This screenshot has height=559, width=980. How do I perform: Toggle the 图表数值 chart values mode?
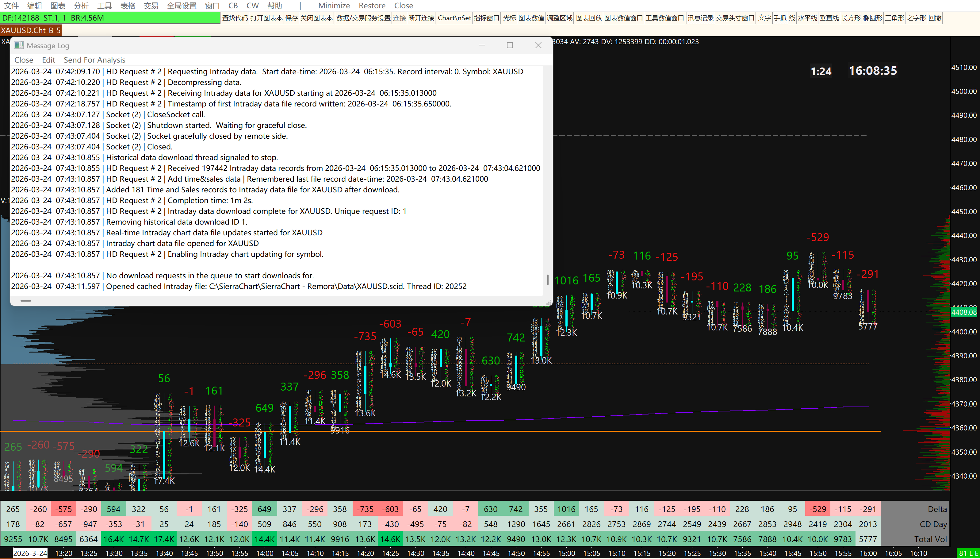coord(531,18)
